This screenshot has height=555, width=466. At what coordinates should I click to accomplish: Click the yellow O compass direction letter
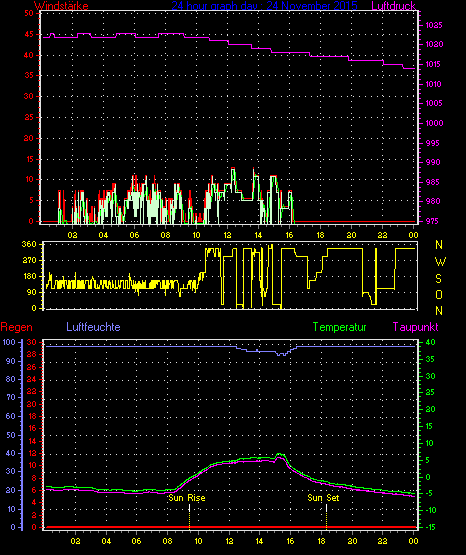(439, 294)
